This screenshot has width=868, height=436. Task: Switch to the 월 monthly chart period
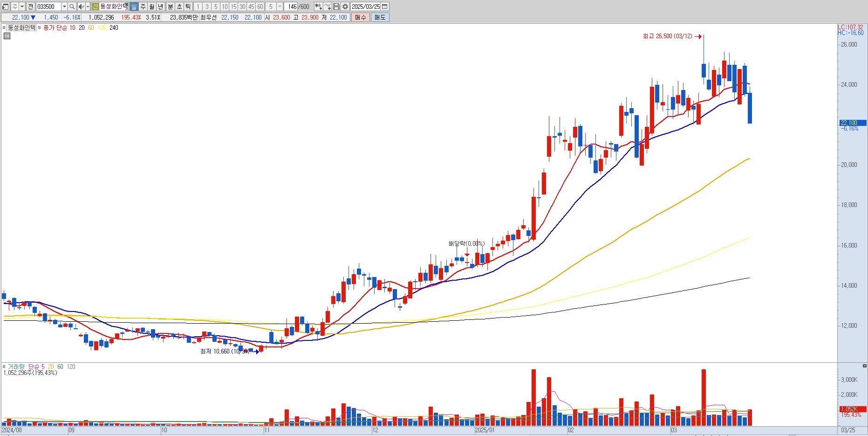click(x=152, y=7)
